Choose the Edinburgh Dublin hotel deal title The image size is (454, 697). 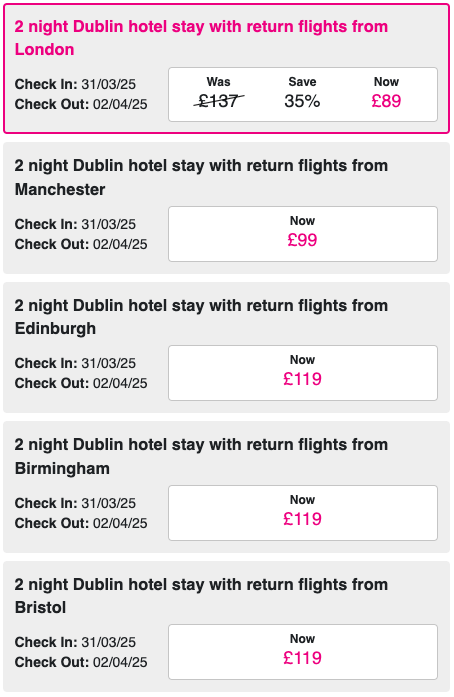[x=201, y=316]
